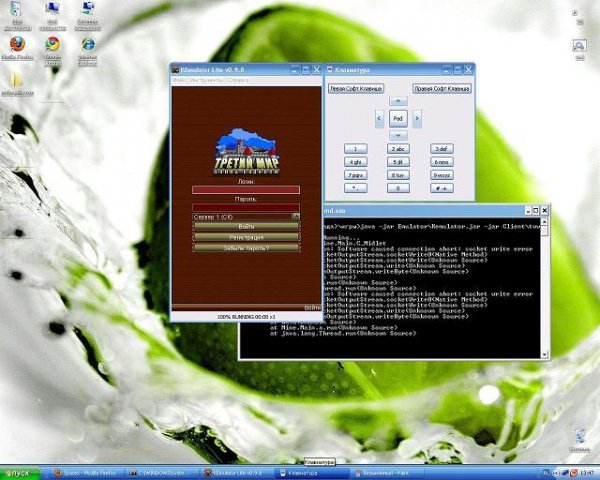Expand the server selection dropdown
600x480 pixels.
pyautogui.click(x=296, y=216)
